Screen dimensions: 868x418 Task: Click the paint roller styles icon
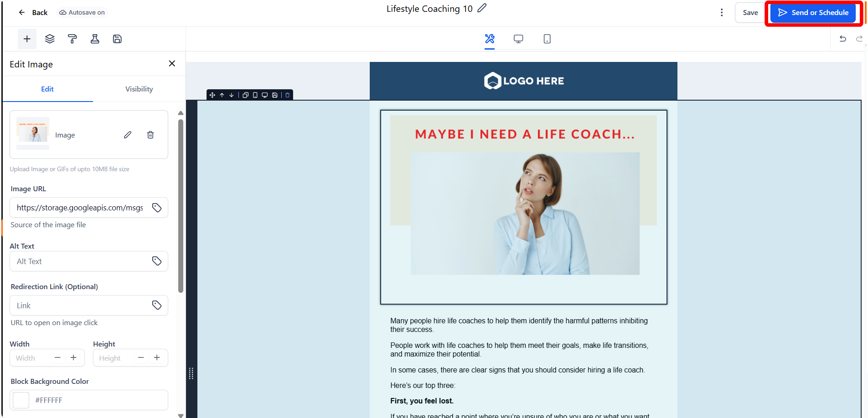click(72, 39)
